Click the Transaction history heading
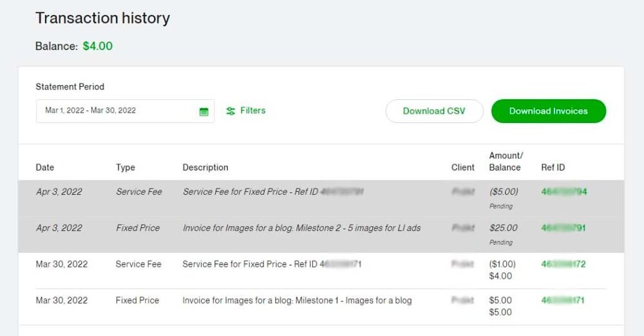This screenshot has width=644, height=336. (102, 18)
